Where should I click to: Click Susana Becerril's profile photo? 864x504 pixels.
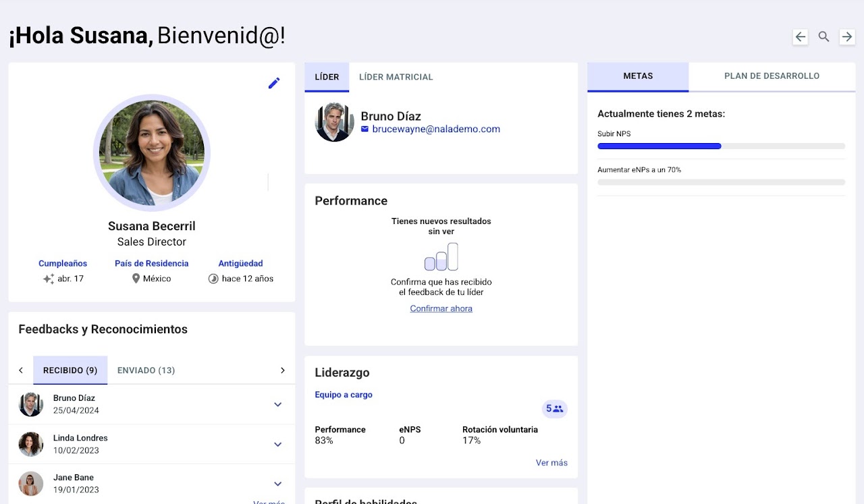pos(152,153)
